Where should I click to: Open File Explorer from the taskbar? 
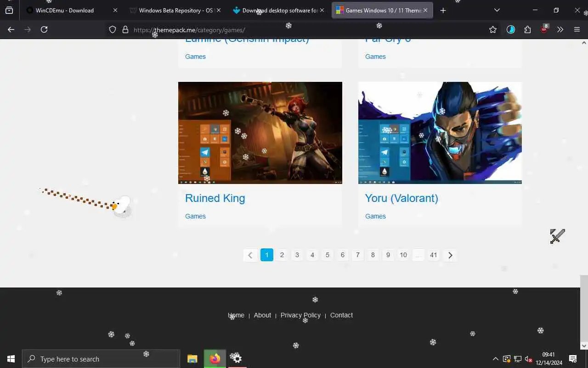192,359
